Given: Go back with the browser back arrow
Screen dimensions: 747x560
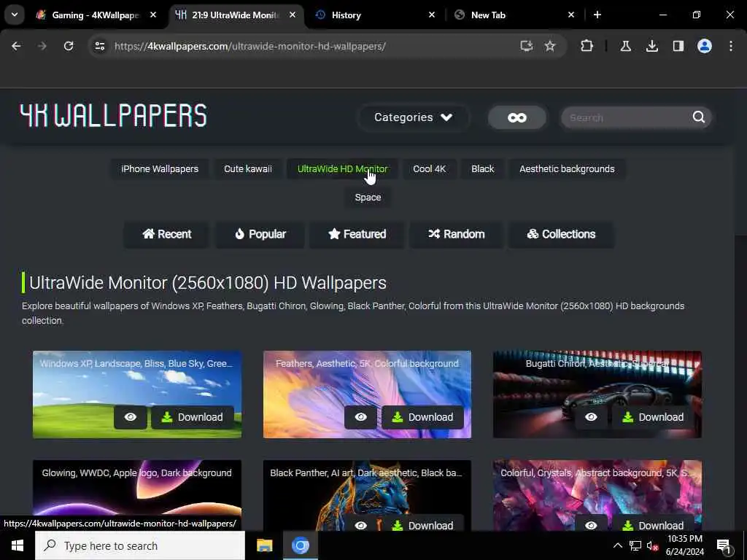Looking at the screenshot, I should [16, 46].
